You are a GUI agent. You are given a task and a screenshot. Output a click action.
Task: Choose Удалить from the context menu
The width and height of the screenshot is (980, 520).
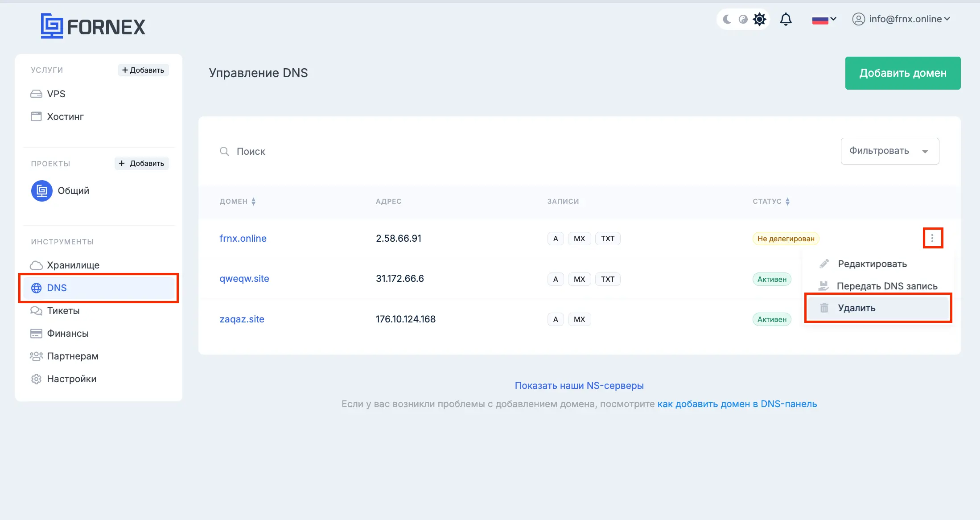[x=878, y=308]
